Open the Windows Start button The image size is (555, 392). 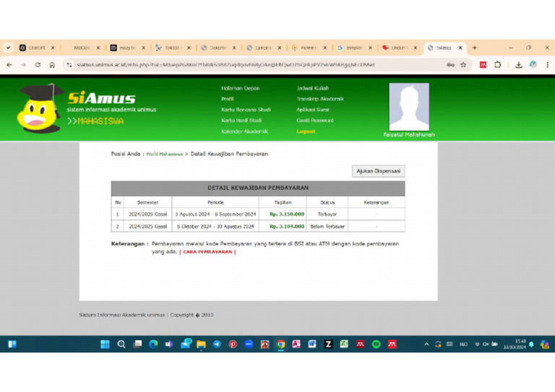[x=105, y=344]
